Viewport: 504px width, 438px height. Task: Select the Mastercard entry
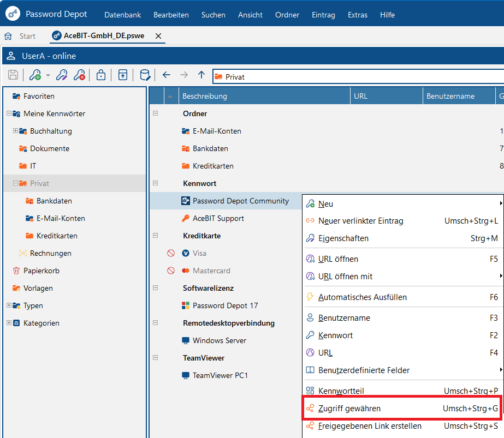click(211, 271)
